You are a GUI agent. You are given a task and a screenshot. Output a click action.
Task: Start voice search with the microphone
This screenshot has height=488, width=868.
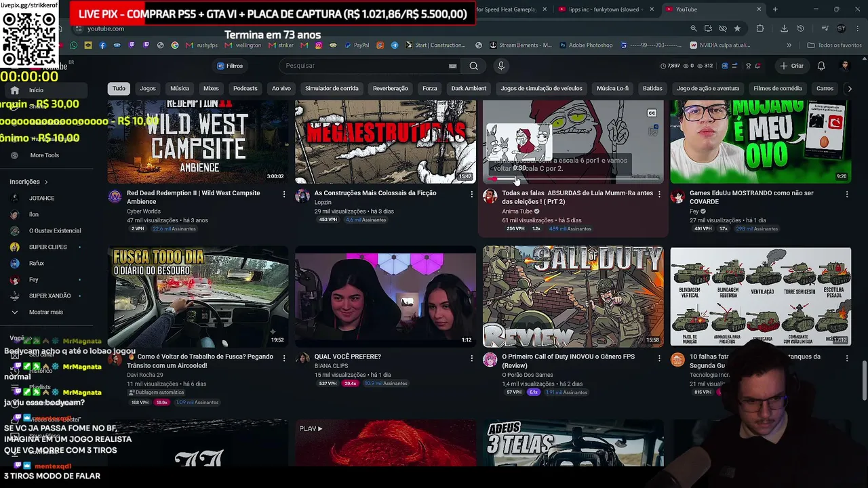(501, 66)
